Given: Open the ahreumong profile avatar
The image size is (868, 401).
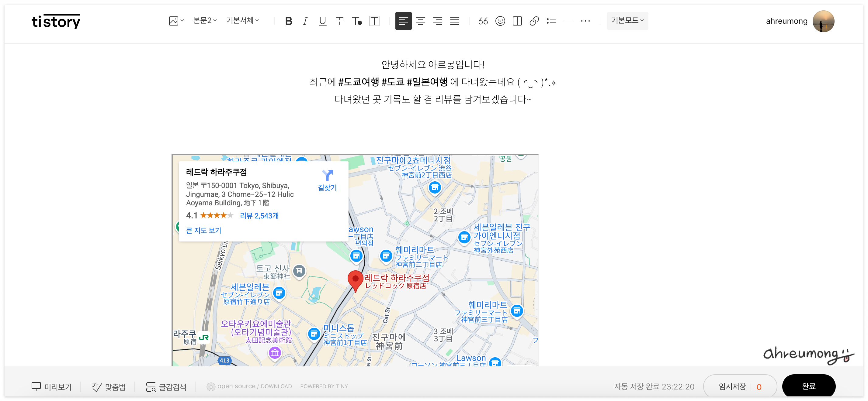Looking at the screenshot, I should 824,21.
